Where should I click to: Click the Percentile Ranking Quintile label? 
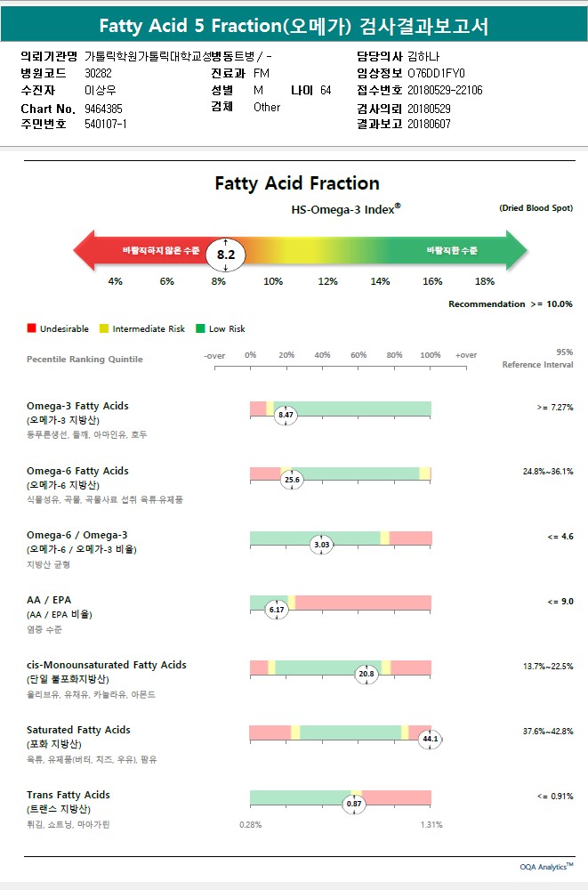point(85,360)
